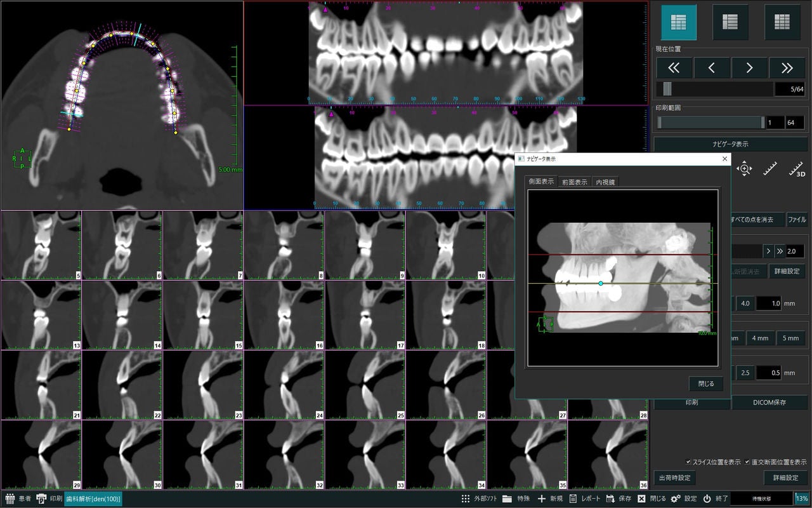Viewport: 812px width, 508px height.
Task: Open the 前面表示 tab in navigator
Action: point(574,182)
